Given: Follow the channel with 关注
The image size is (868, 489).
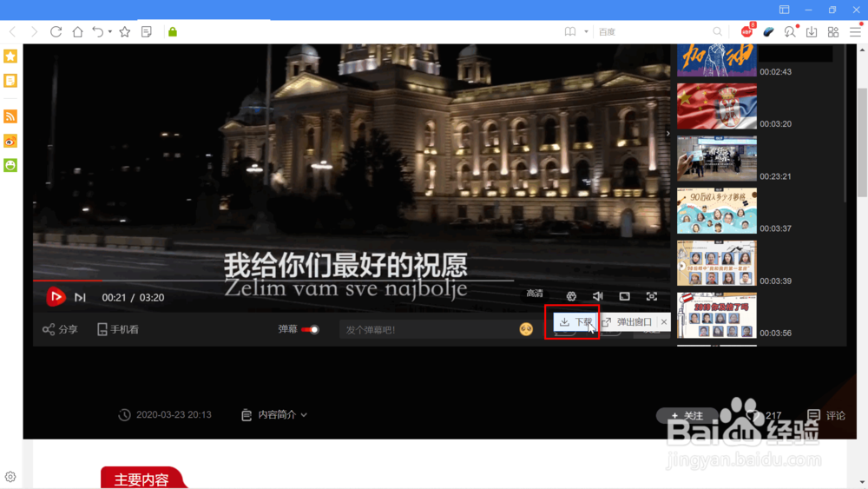Looking at the screenshot, I should pyautogui.click(x=687, y=415).
